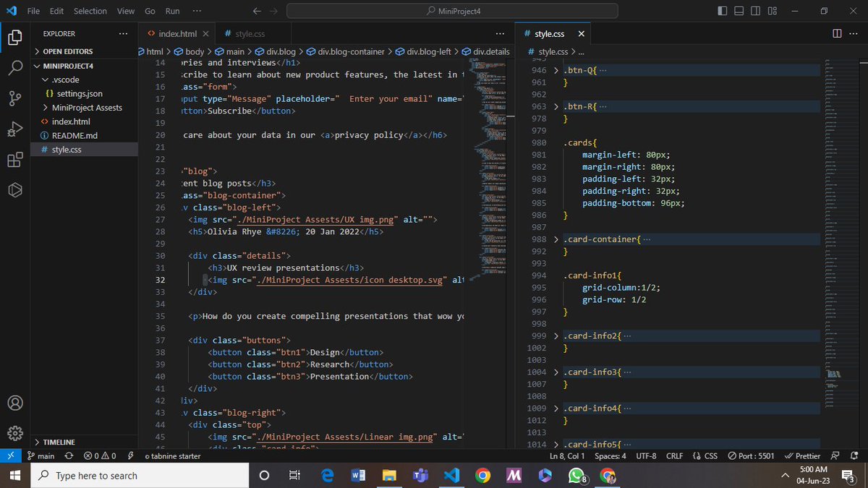Click the remote window status bar icon

[9, 456]
